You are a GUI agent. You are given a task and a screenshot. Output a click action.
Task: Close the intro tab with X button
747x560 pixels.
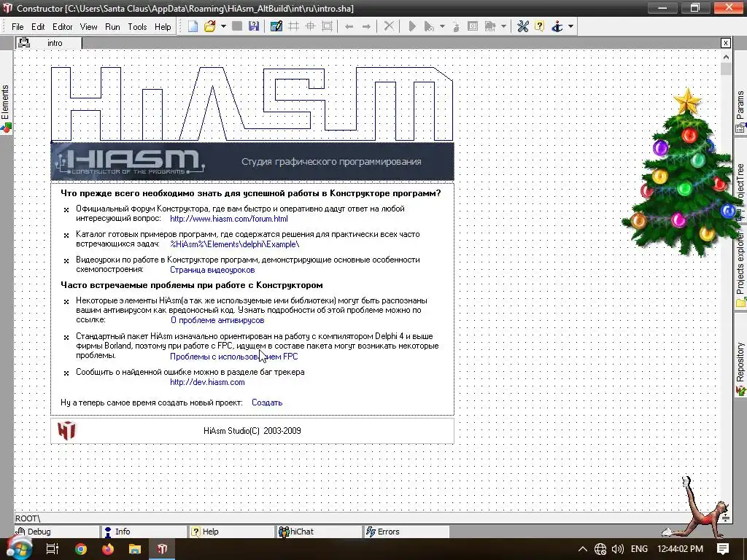pos(725,43)
